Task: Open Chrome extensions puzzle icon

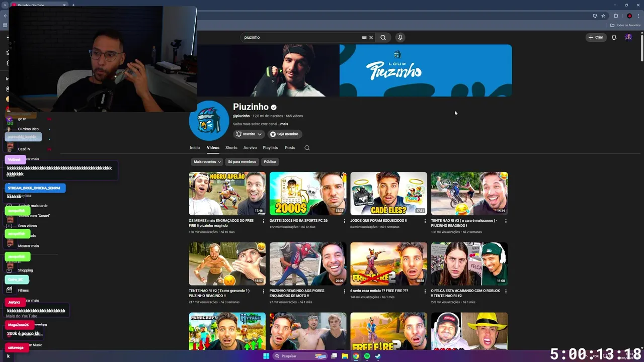Action: pyautogui.click(x=616, y=16)
